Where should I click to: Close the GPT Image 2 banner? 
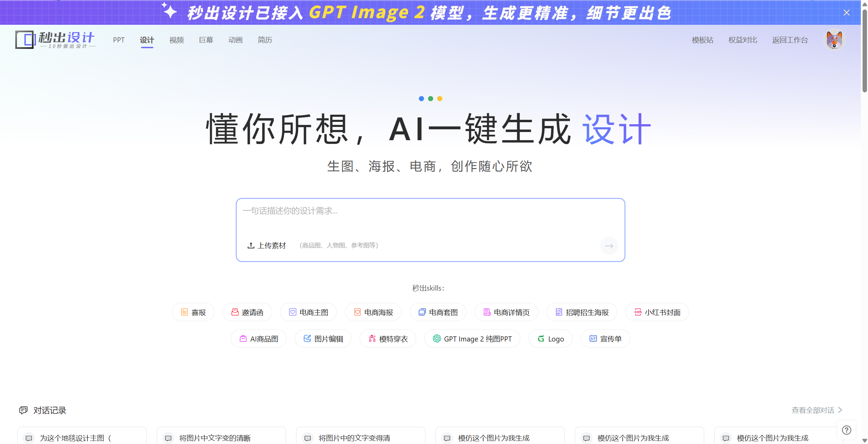[847, 13]
